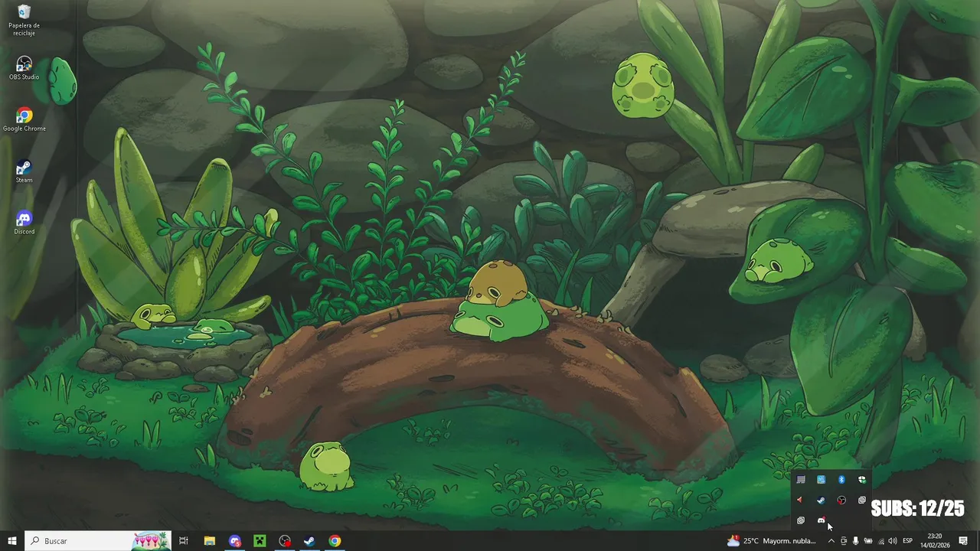This screenshot has width=980, height=551.
Task: Open the weather widget showing 25°C
Action: [772, 541]
